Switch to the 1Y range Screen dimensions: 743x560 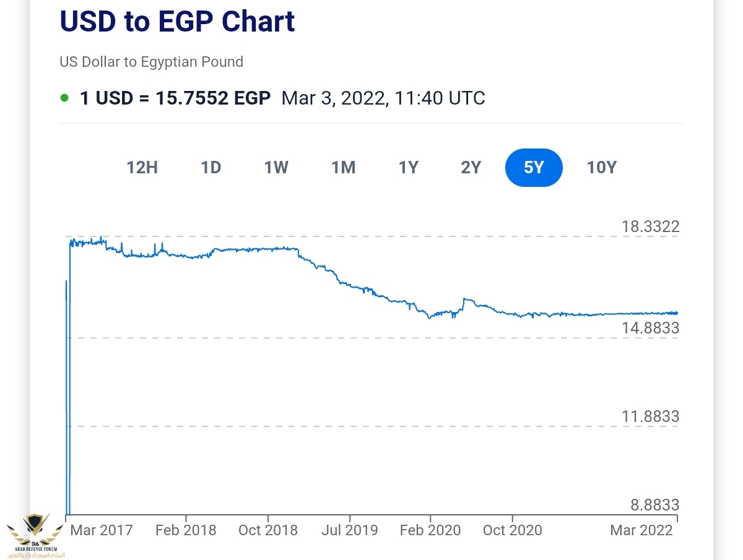coord(409,168)
